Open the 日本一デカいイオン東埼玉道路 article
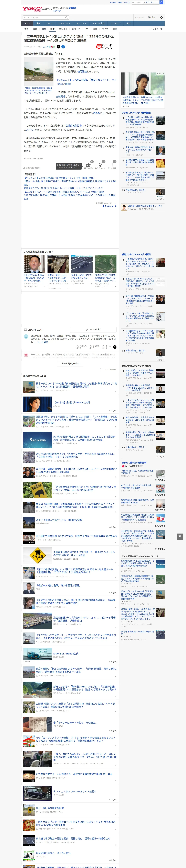The width and height of the screenshot is (186, 868). pyautogui.click(x=76, y=385)
